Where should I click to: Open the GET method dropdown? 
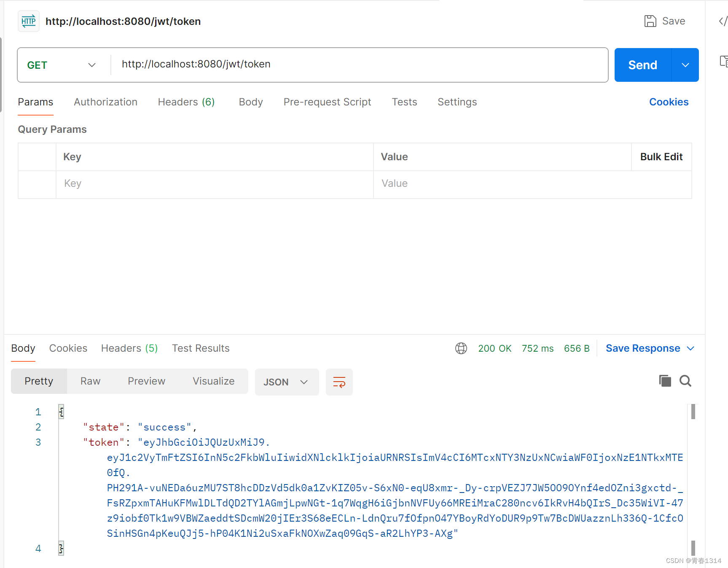(x=62, y=65)
